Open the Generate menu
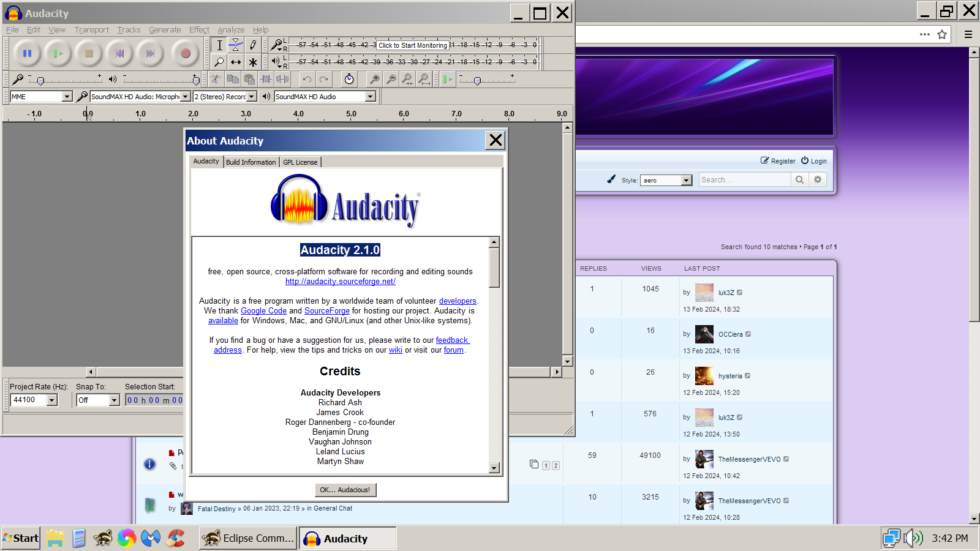This screenshot has width=980, height=551. 165,29
